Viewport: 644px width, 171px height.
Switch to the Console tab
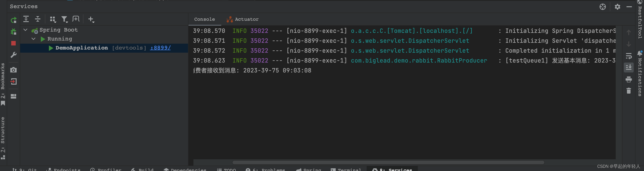(204, 19)
